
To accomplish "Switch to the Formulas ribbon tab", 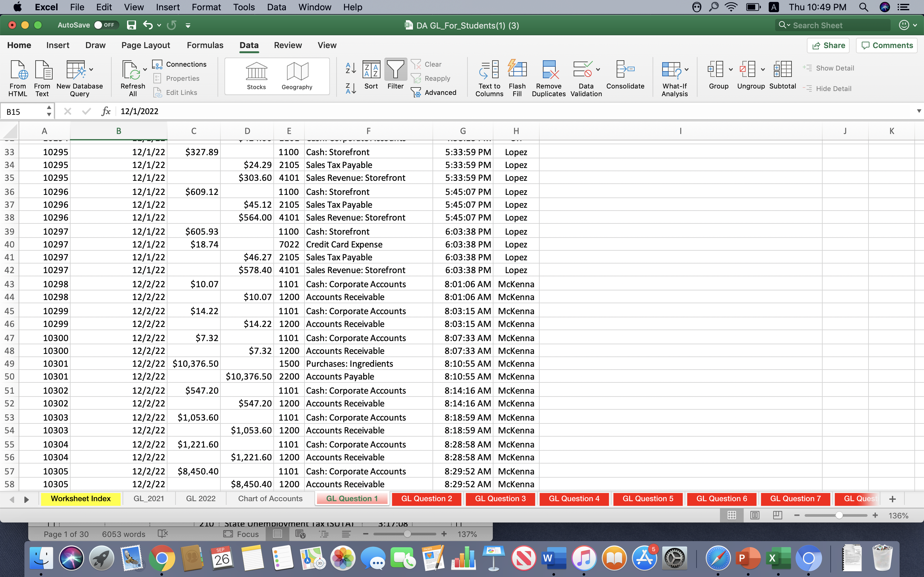I will coord(205,45).
